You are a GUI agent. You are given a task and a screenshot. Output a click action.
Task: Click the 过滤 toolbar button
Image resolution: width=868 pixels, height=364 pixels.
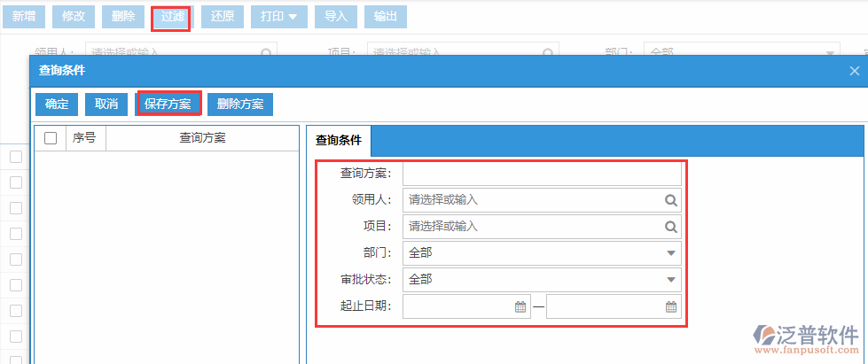point(172,17)
